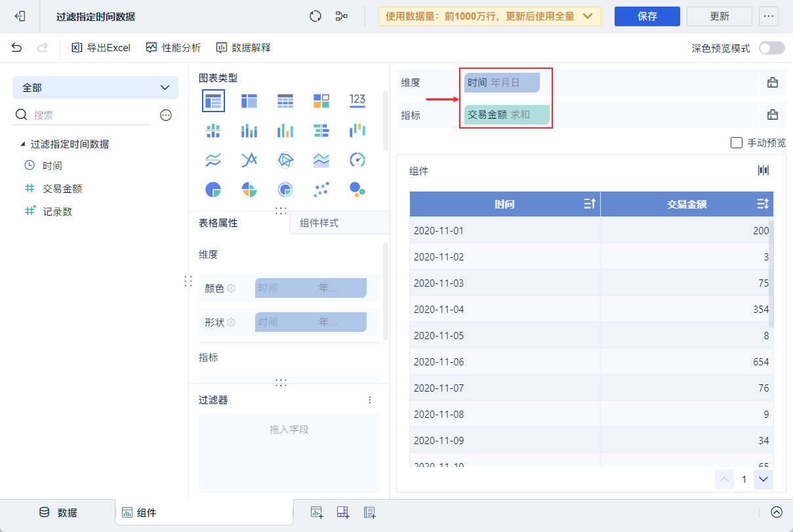Select the 123 KPI indicator card type
The width and height of the screenshot is (793, 532).
[x=357, y=100]
